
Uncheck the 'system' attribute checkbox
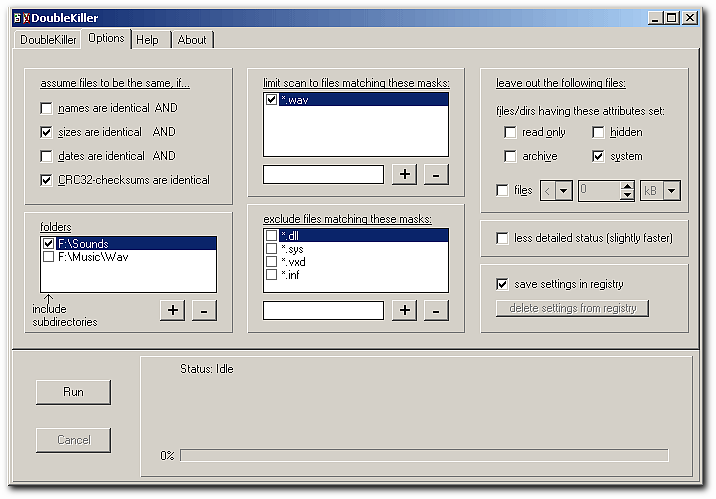(x=598, y=156)
